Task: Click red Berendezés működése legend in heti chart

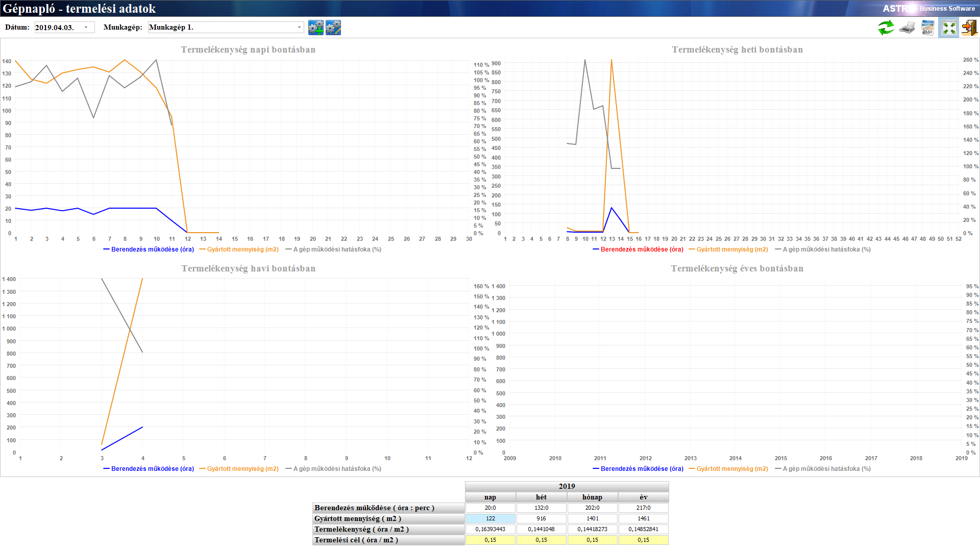Action: pyautogui.click(x=638, y=249)
